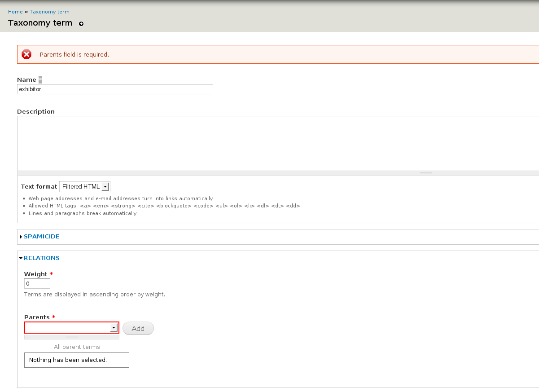Open the Taxonomy term breadcrumb link
539x392 pixels.
[49, 12]
